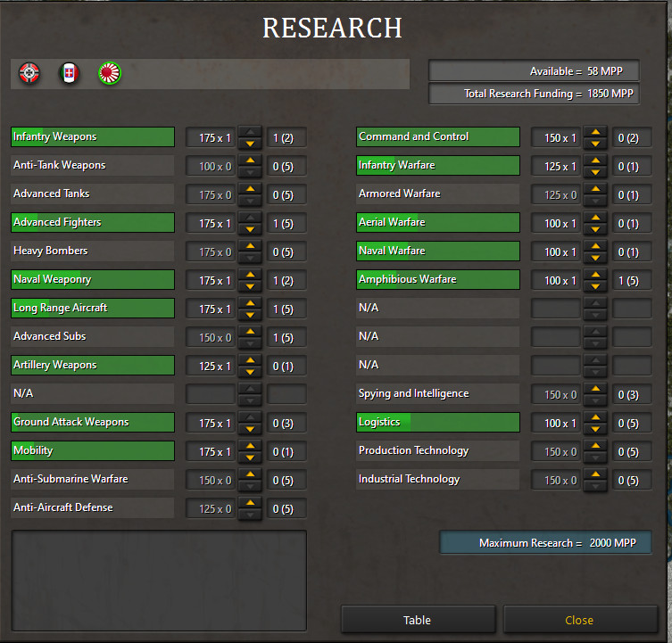Decrease Command and Control research investment

click(x=595, y=144)
